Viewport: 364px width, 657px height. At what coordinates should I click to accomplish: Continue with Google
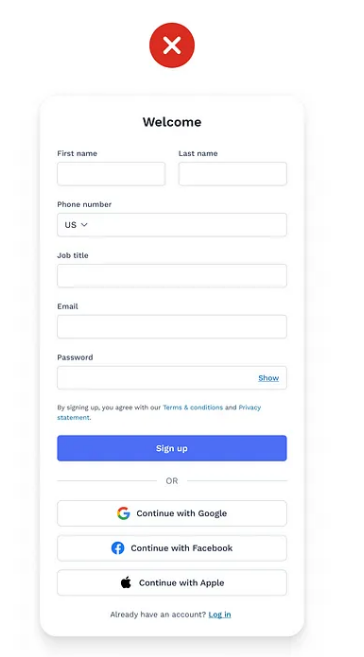click(172, 513)
